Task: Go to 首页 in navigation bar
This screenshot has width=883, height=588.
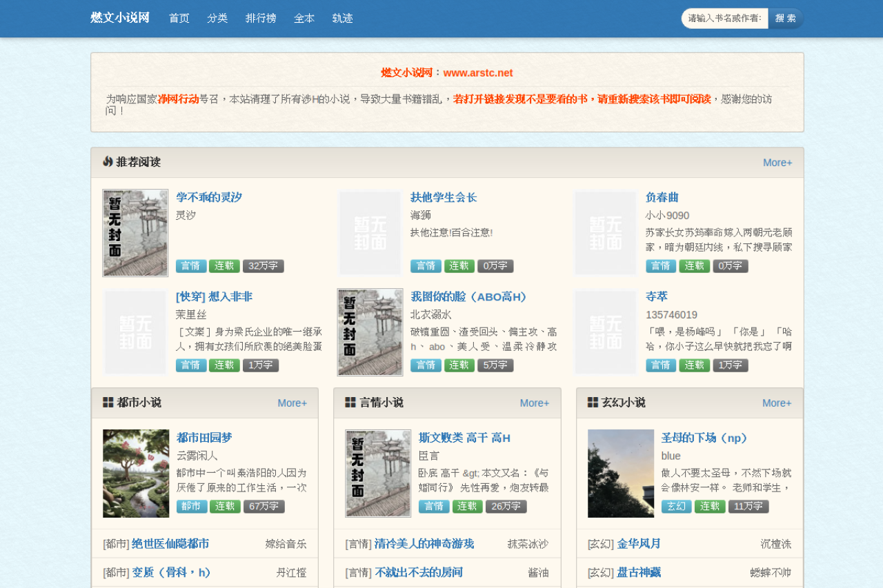Action: (179, 19)
